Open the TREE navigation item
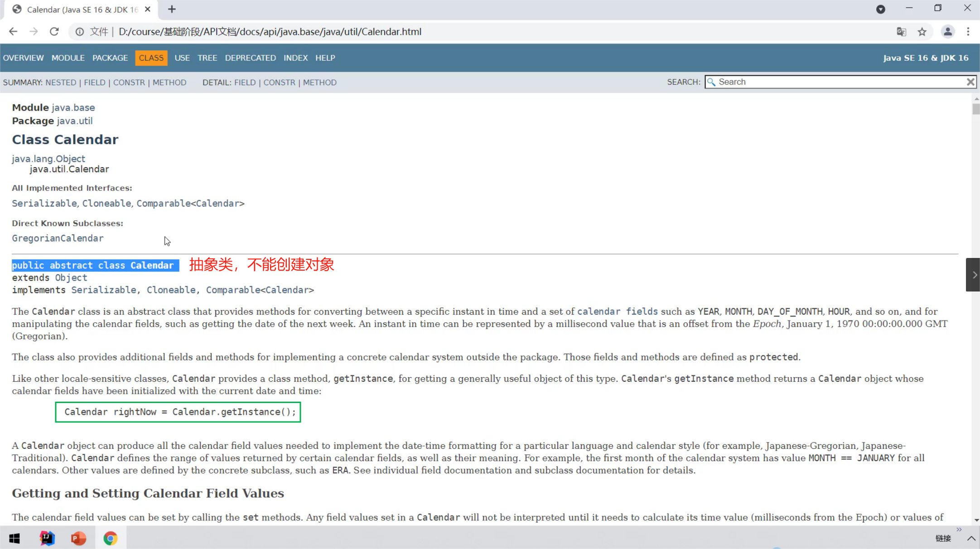 click(x=207, y=58)
